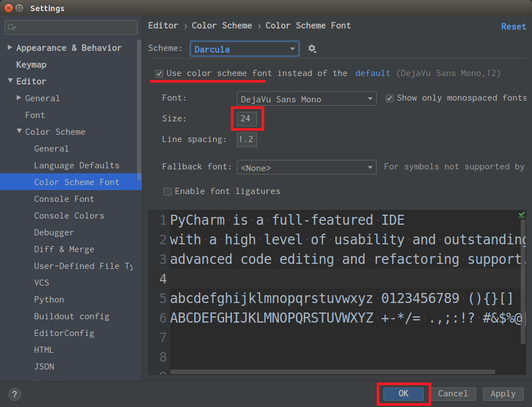Image resolution: width=532 pixels, height=407 pixels.
Task: Collapse the Color Scheme tree node
Action: point(19,131)
